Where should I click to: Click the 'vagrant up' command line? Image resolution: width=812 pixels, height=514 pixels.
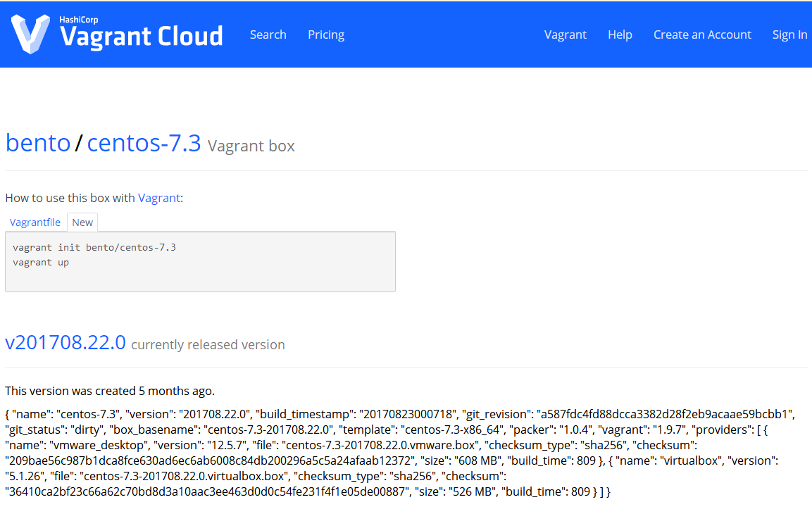tap(41, 262)
